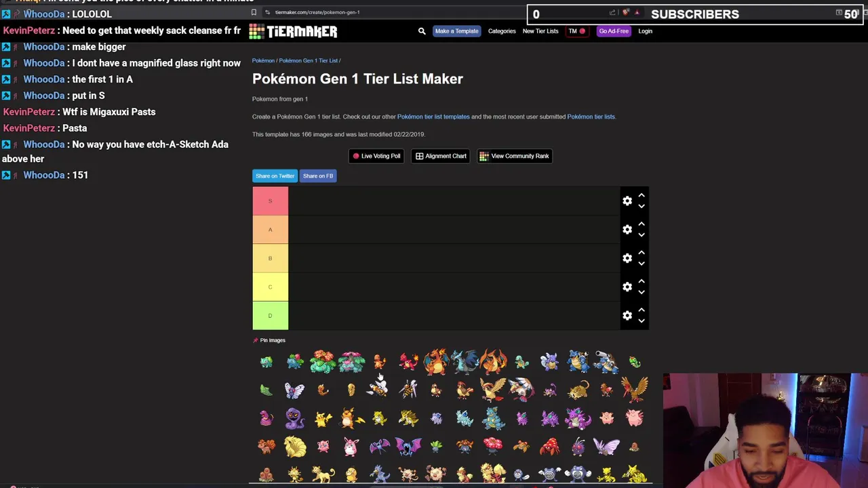Viewport: 868px width, 488px height.
Task: Move the D tier row down
Action: (641, 321)
